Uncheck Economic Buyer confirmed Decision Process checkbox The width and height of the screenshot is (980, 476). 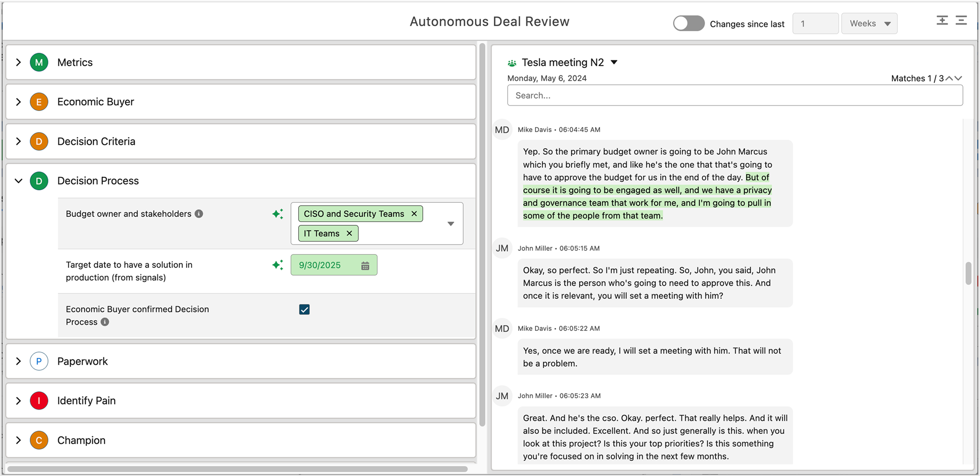click(x=304, y=309)
